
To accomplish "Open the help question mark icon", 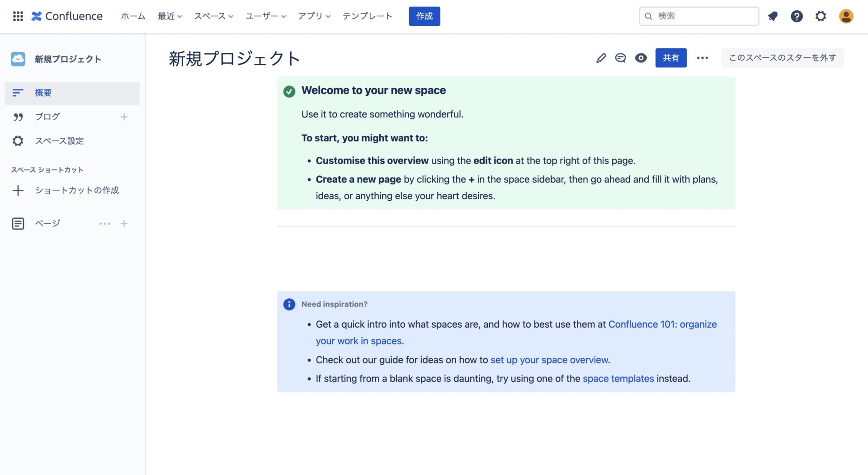I will pyautogui.click(x=797, y=16).
